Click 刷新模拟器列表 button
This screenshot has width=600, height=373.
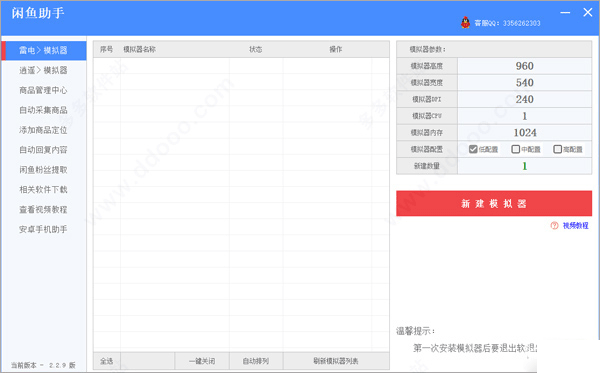tap(336, 361)
